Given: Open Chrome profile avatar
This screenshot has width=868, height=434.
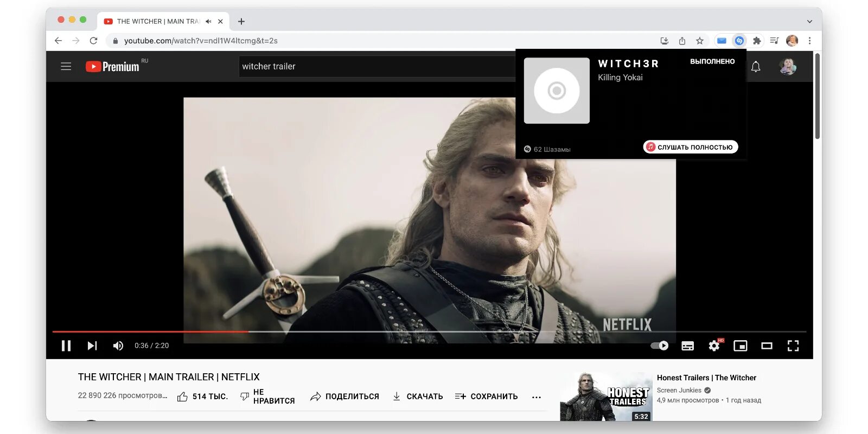Looking at the screenshot, I should point(792,41).
